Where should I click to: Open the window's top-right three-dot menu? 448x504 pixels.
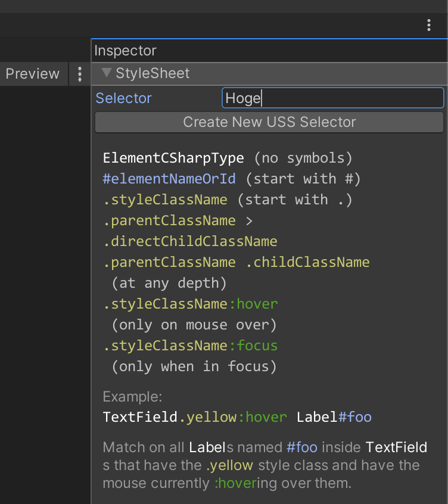(x=429, y=25)
